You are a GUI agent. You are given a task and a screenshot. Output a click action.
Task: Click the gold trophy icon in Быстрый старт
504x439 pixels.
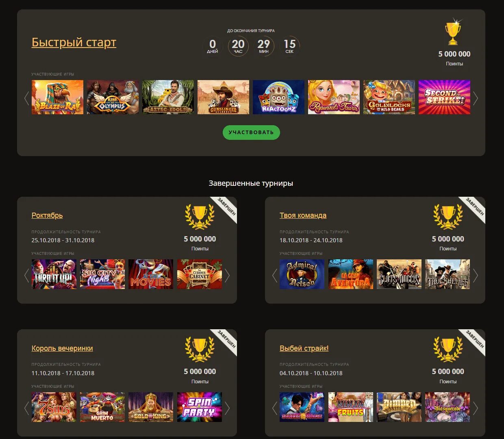click(453, 32)
